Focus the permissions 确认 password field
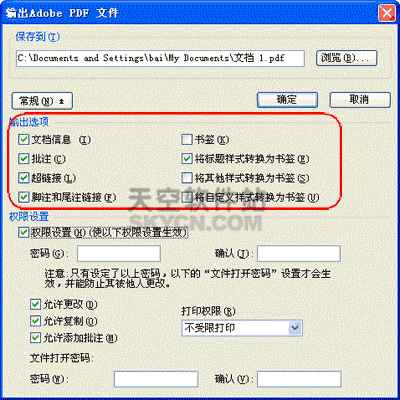Screen dimensions: 400x400 click(299, 254)
